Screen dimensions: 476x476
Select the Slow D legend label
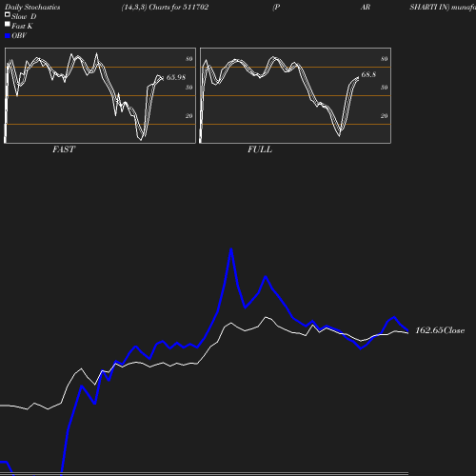(24, 16)
